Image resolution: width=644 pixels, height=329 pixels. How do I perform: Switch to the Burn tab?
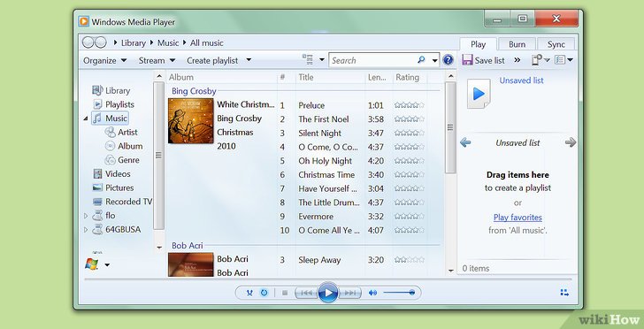pos(517,44)
